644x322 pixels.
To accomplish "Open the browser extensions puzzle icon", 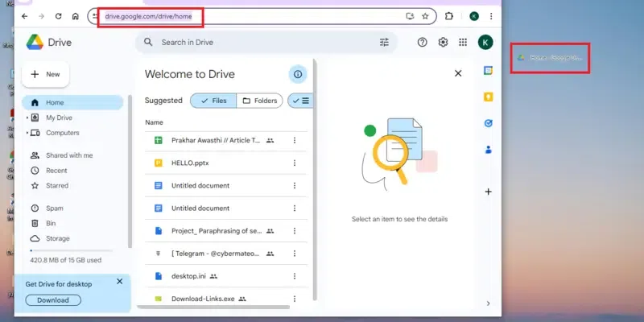I will coord(449,16).
